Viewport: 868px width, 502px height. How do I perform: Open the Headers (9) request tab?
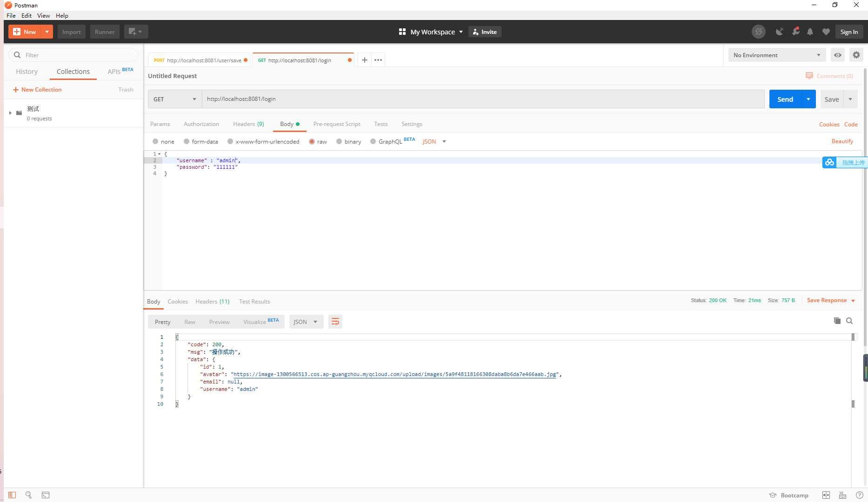(x=248, y=124)
